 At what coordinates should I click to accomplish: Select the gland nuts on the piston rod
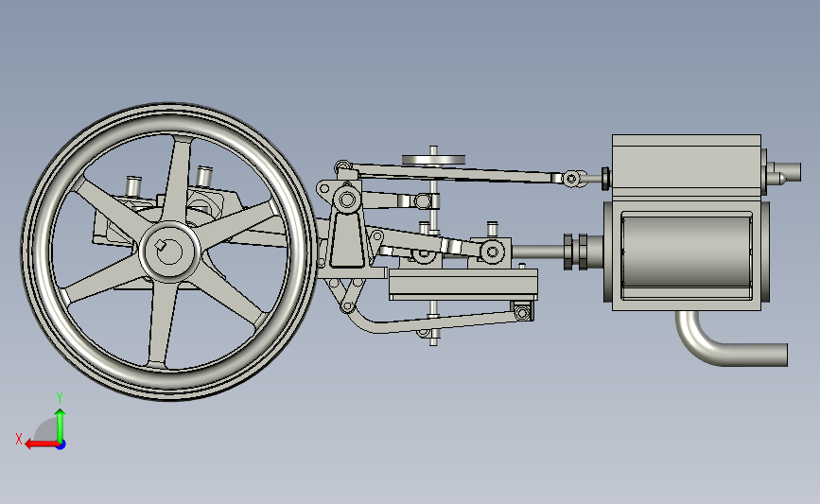(576, 252)
